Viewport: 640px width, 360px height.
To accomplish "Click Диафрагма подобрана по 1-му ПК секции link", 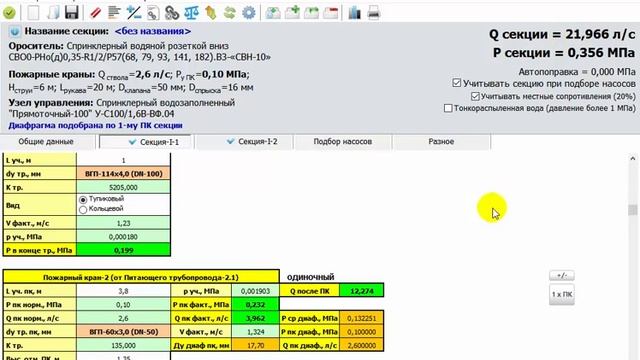I will pyautogui.click(x=96, y=125).
